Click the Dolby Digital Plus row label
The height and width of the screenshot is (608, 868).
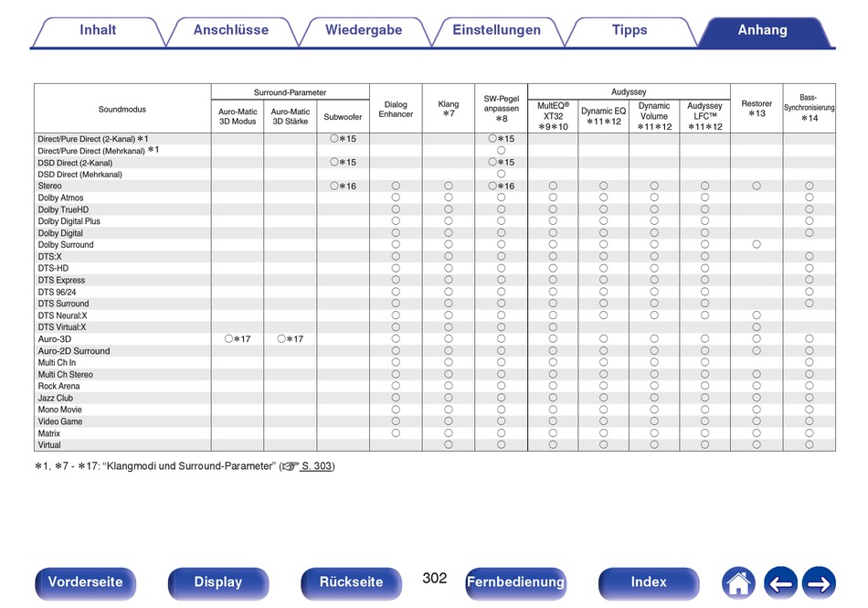click(69, 221)
